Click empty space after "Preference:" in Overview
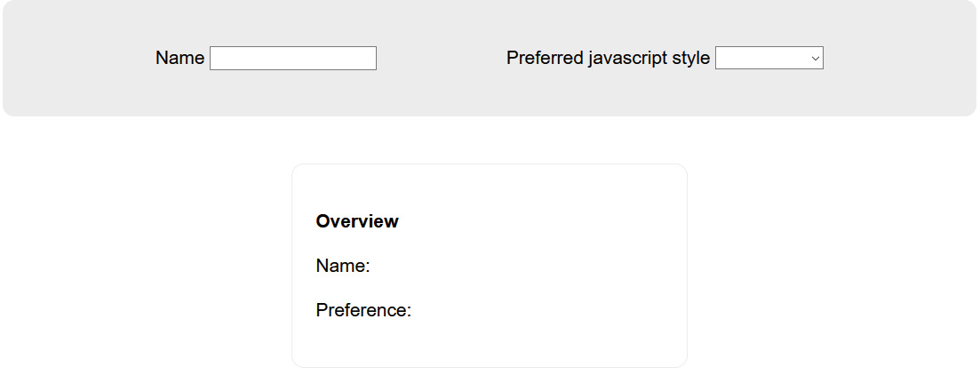The width and height of the screenshot is (980, 375). (538, 310)
